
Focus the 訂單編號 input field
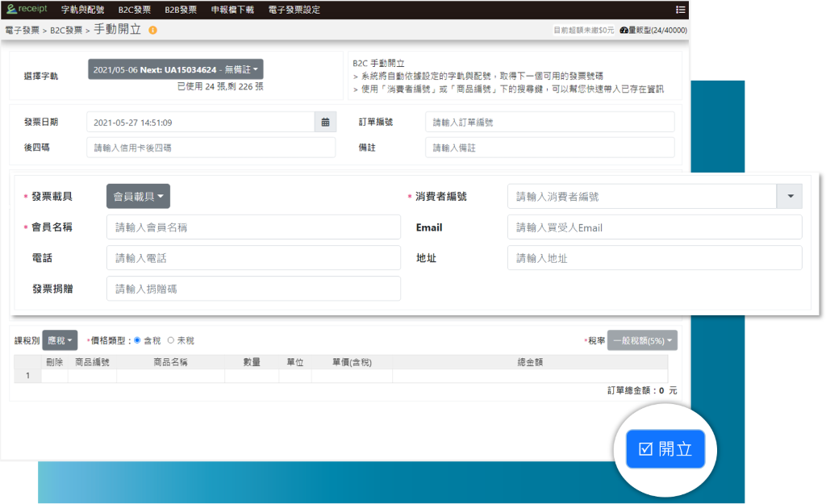click(x=549, y=123)
